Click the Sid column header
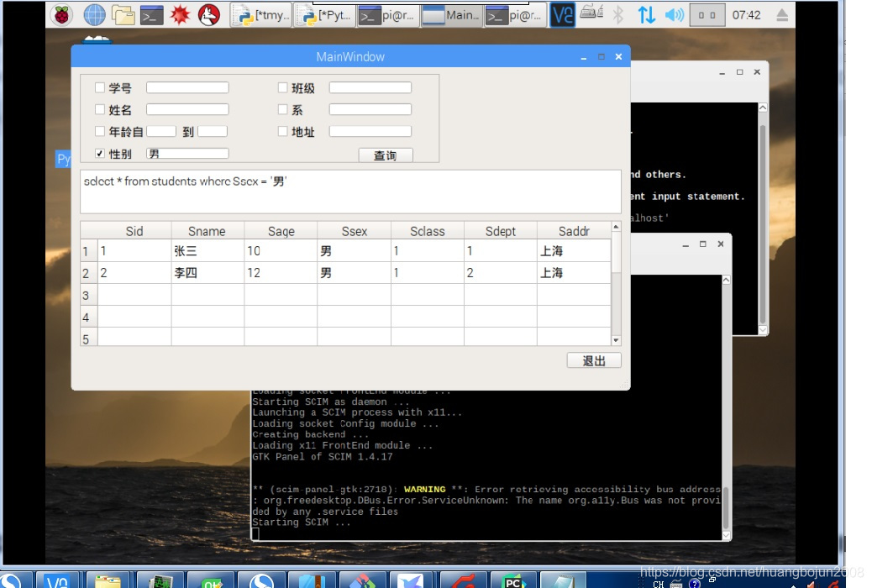The width and height of the screenshot is (872, 588). click(x=134, y=231)
